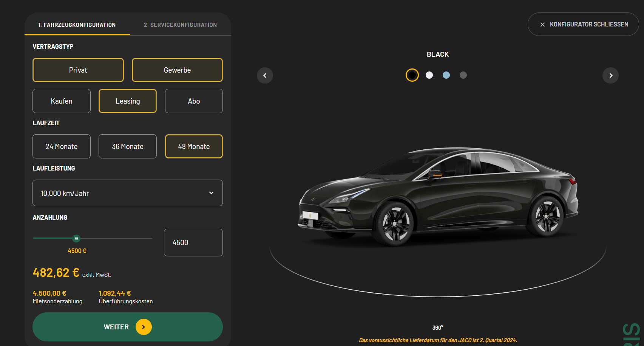
Task: Click the X icon beside Konfigurator schliessen
Action: (x=542, y=25)
